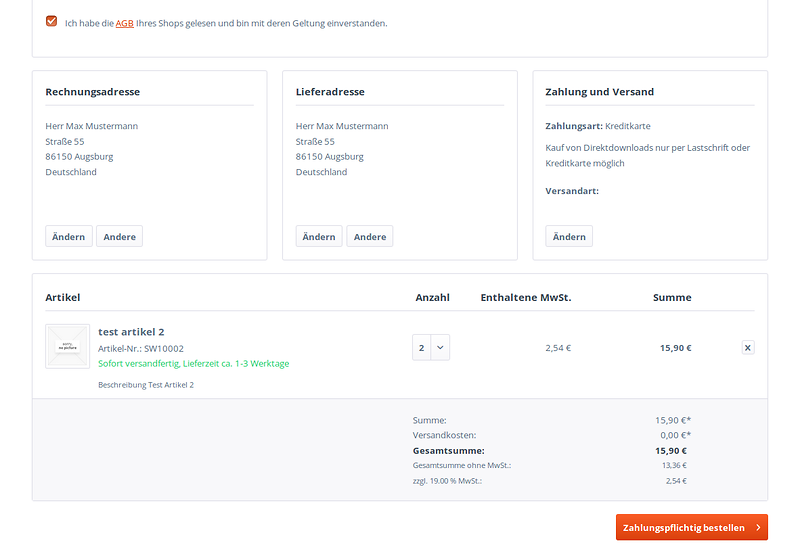Remove test artikel 2 from the order
The image size is (800, 560).
tap(748, 348)
